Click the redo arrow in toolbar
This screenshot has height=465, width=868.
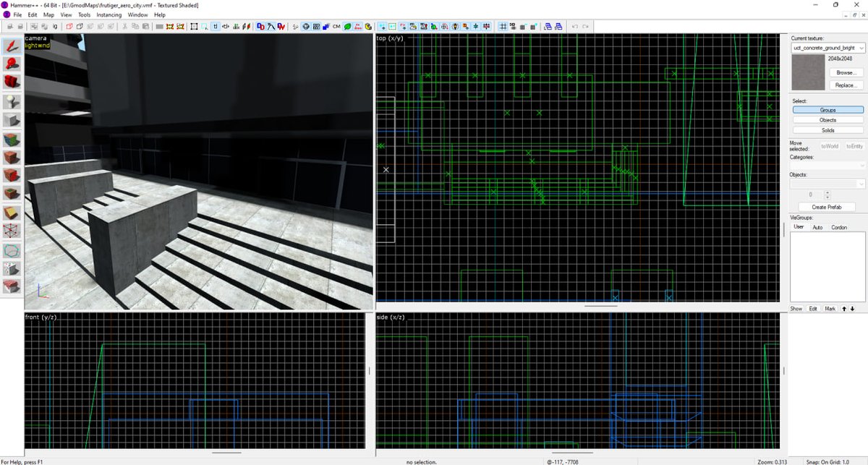[x=585, y=27]
